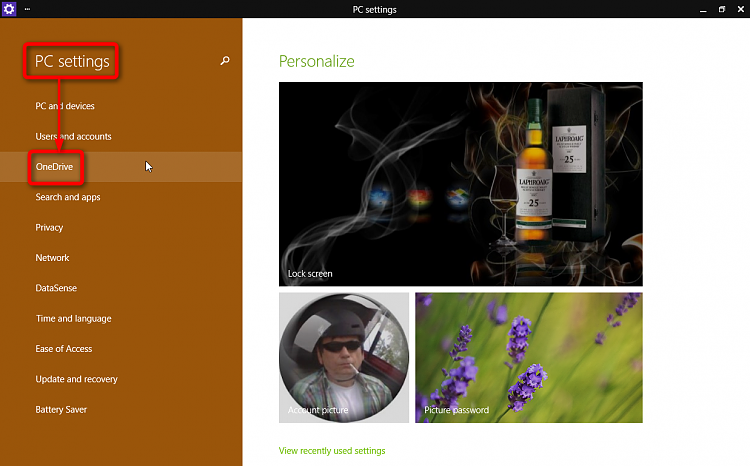Screen dimensions: 750x466
Task: Open Privacy settings
Action: [x=49, y=227]
